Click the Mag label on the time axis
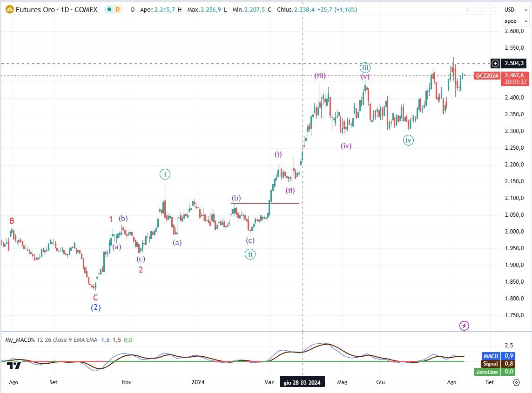Screen dimensions: 532x393 (343, 382)
